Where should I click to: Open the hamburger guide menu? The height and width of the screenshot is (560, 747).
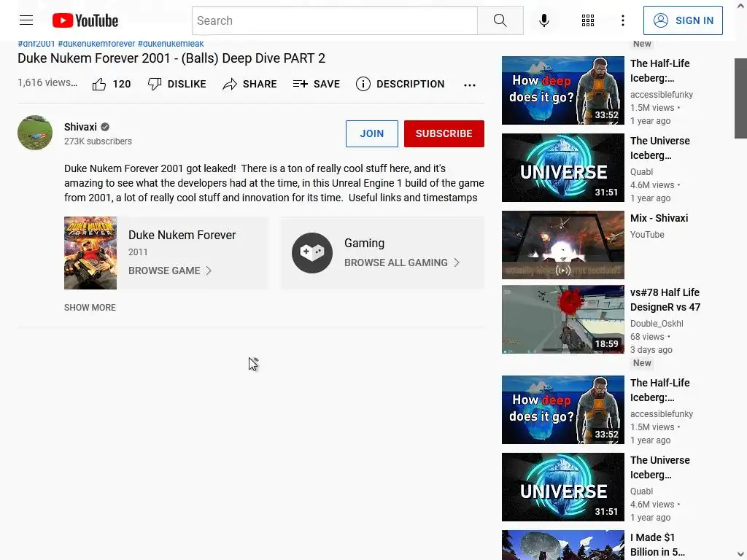coord(26,20)
